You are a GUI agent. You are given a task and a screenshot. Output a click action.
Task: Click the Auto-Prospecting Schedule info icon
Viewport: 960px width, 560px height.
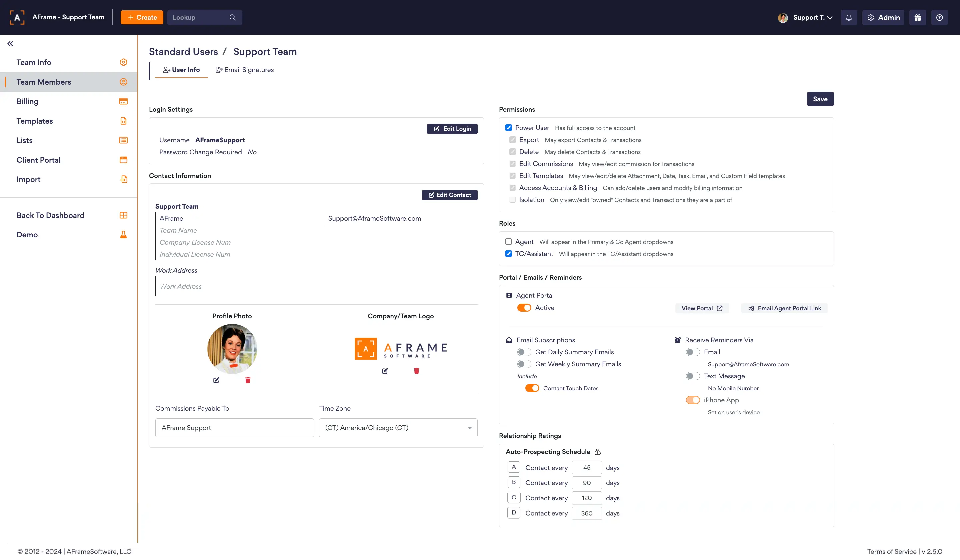(597, 452)
